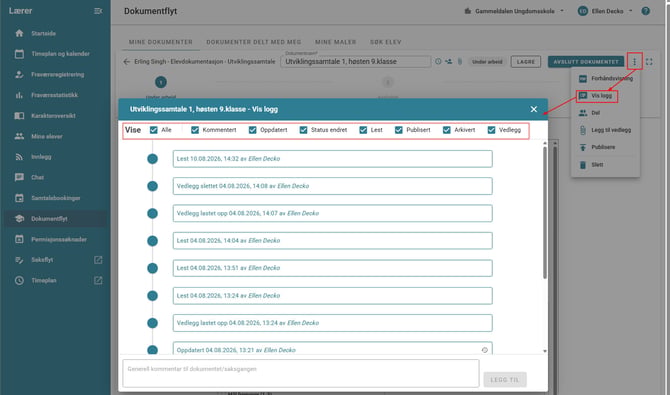
Task: Click the Lagre button
Action: 526,62
